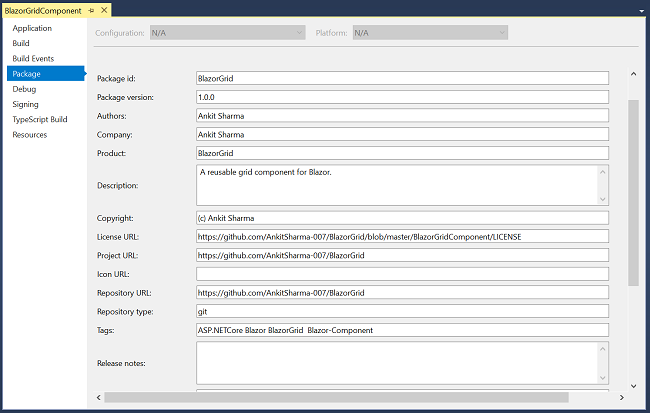Click the page scroll up arrow
The height and width of the screenshot is (413, 650).
tap(633, 74)
